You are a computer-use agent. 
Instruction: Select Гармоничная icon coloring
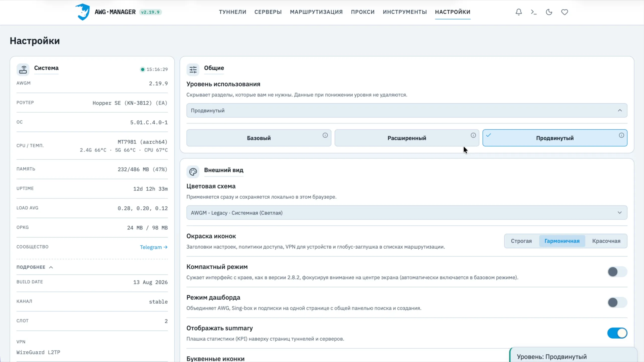562,241
